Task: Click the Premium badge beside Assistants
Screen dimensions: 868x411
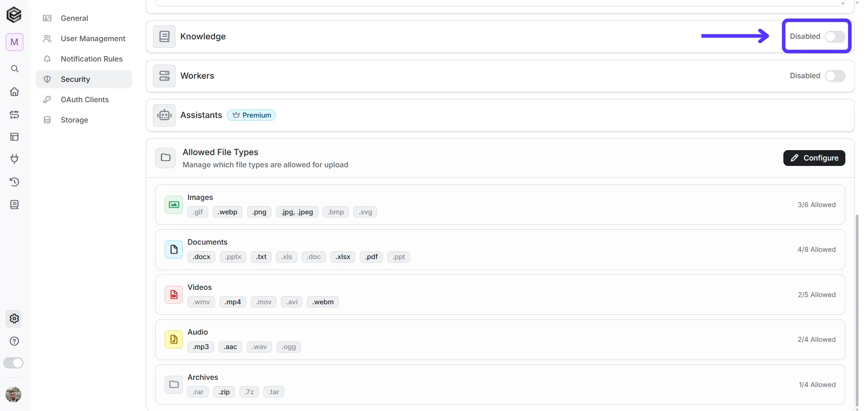Action: tap(252, 115)
